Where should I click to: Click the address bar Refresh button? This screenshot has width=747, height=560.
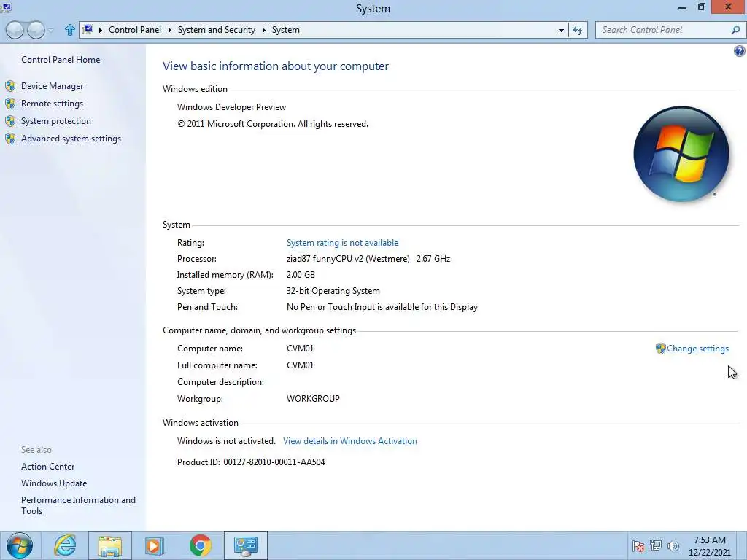(x=578, y=30)
